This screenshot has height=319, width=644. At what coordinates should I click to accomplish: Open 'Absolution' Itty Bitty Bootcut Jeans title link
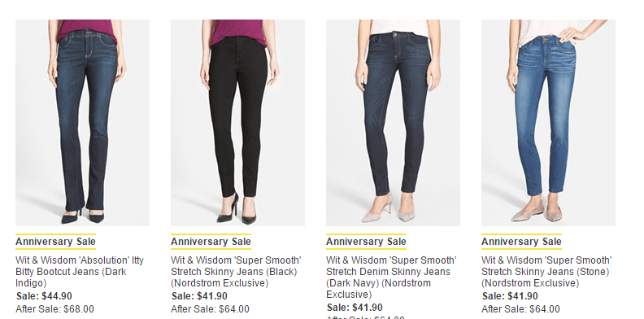80,272
